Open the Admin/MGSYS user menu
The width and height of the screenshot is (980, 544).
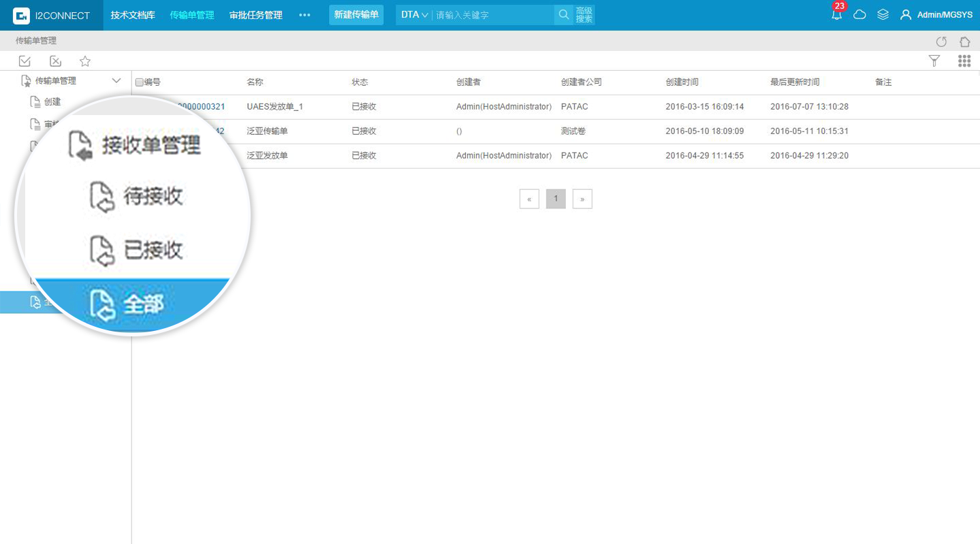936,14
